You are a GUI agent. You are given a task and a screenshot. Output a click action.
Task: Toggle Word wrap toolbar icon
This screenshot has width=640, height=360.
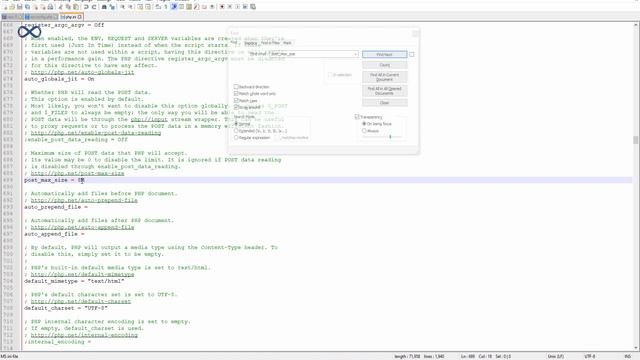click(158, 7)
